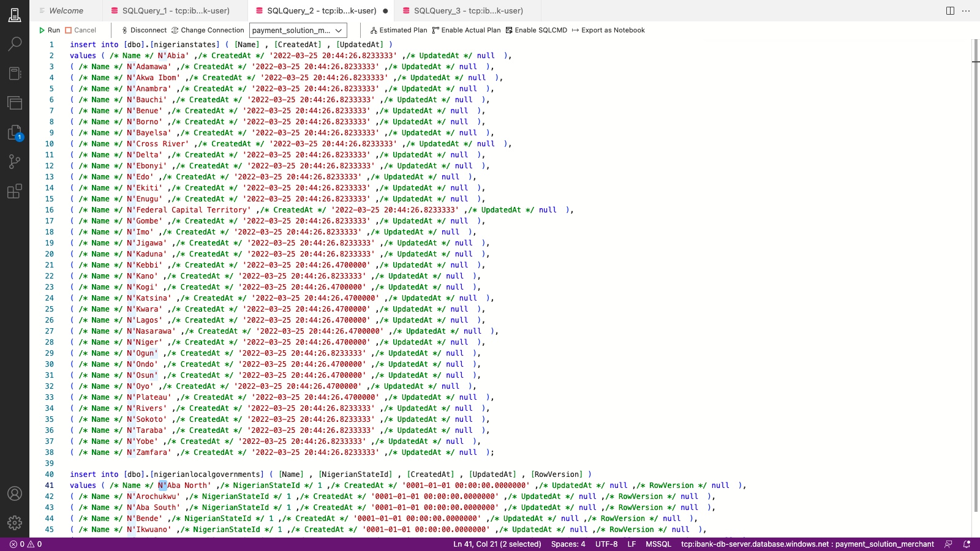The height and width of the screenshot is (551, 980).
Task: Click Change Connection in the toolbar
Action: (208, 30)
